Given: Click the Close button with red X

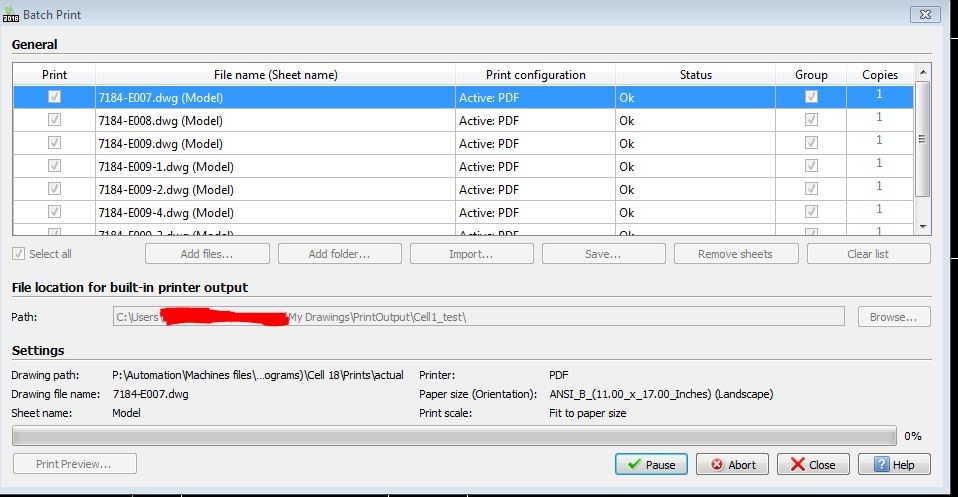Looking at the screenshot, I should pos(813,464).
